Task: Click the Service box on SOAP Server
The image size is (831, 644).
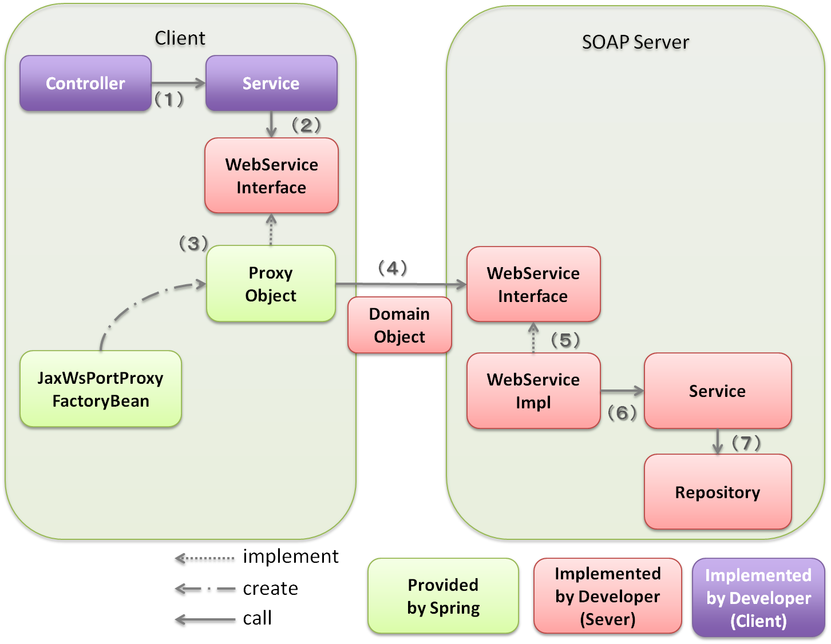Action: click(718, 391)
